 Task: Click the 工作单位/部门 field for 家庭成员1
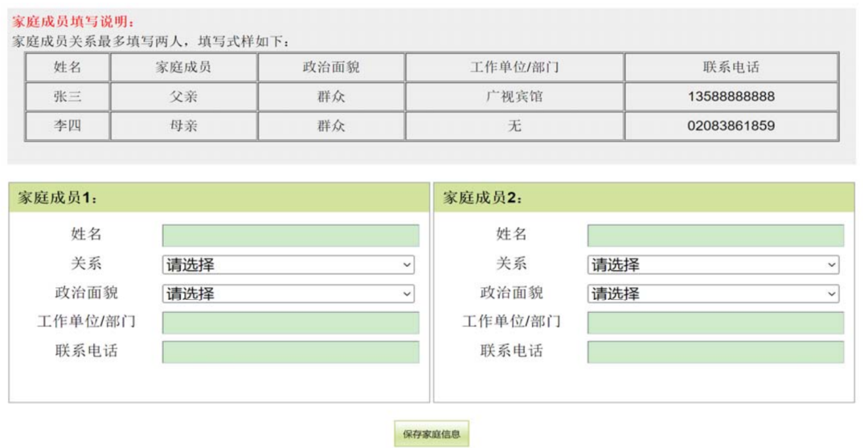click(x=291, y=323)
